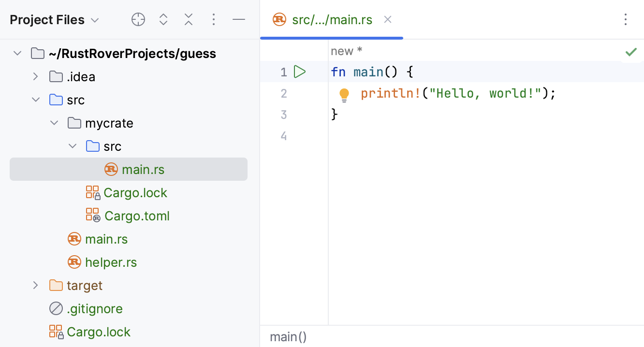Collapse the mycrate folder
Image resolution: width=644 pixels, height=347 pixels.
[54, 123]
